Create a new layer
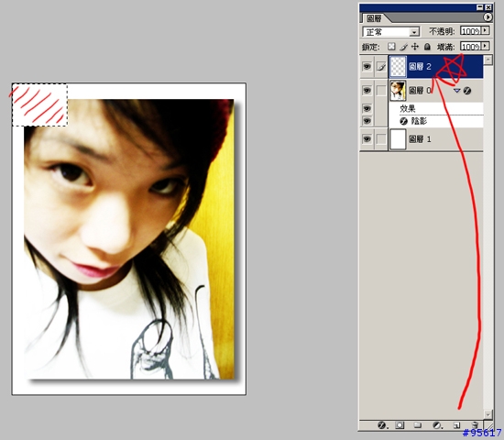 [456, 425]
